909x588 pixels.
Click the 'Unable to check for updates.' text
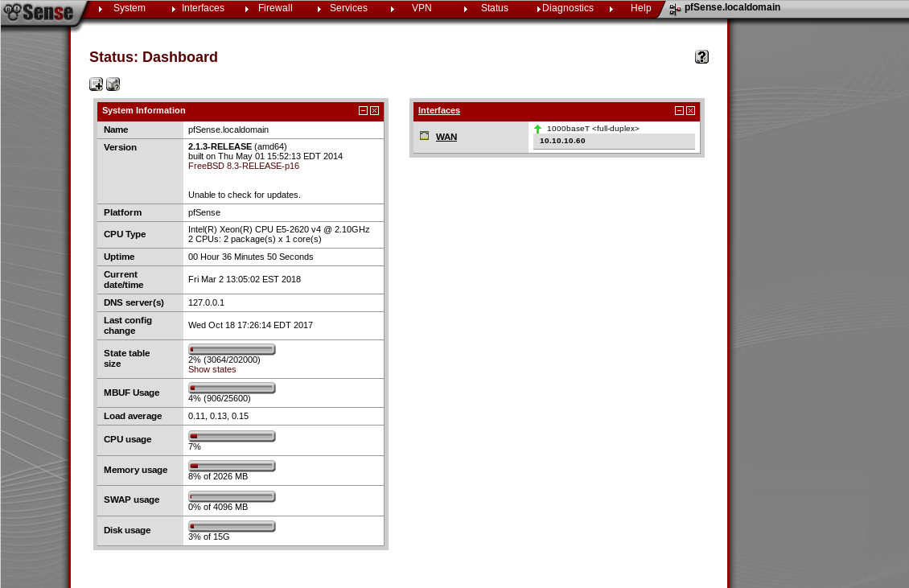tap(244, 195)
